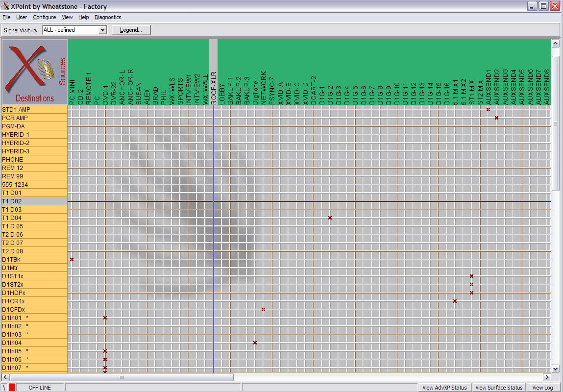Click View AdvXP Status button

coord(444,388)
